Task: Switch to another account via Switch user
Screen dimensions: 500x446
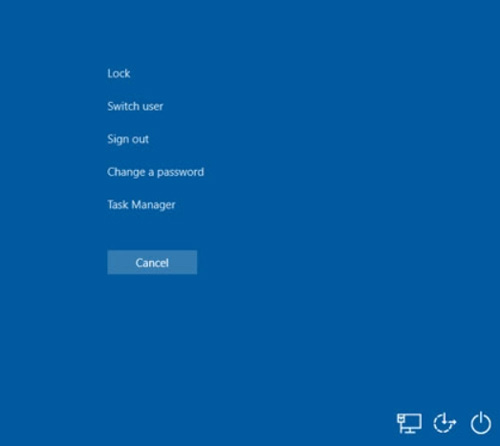Action: [x=135, y=106]
